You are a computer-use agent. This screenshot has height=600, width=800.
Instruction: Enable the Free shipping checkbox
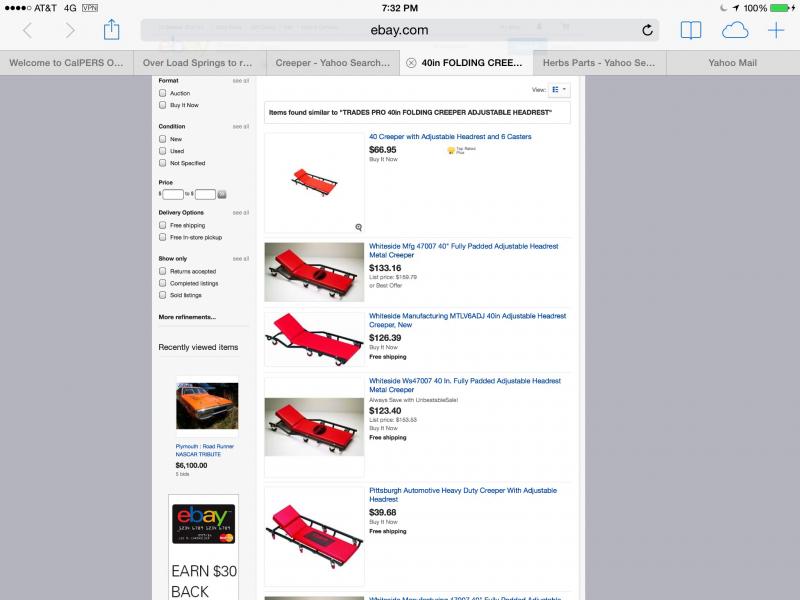click(162, 225)
